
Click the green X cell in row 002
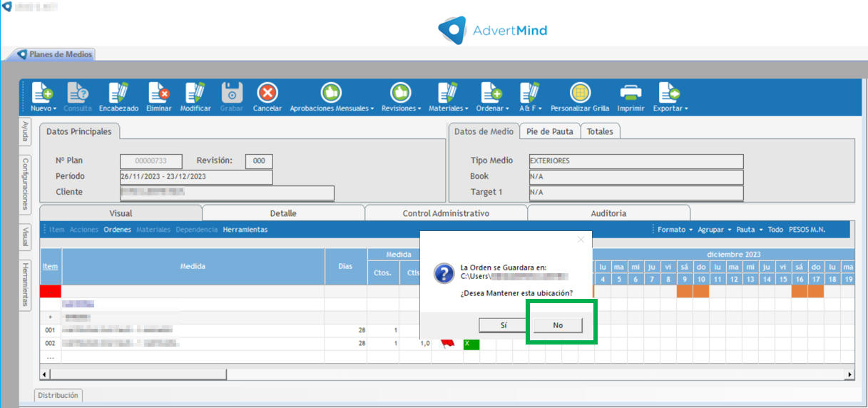tap(471, 344)
